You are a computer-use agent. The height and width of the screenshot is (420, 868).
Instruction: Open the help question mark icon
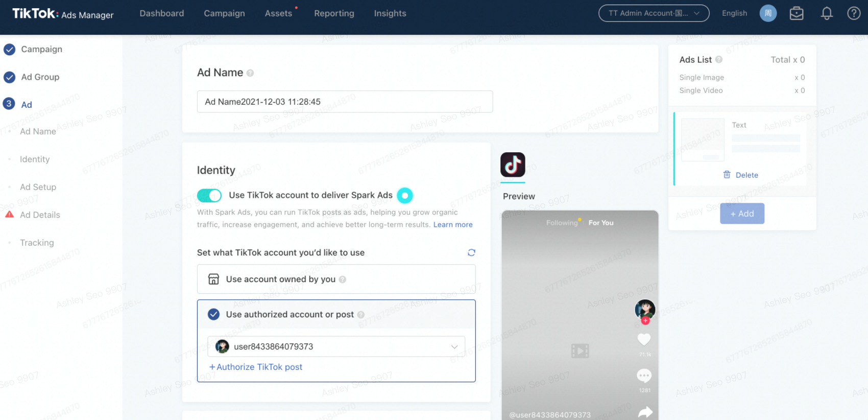click(854, 13)
